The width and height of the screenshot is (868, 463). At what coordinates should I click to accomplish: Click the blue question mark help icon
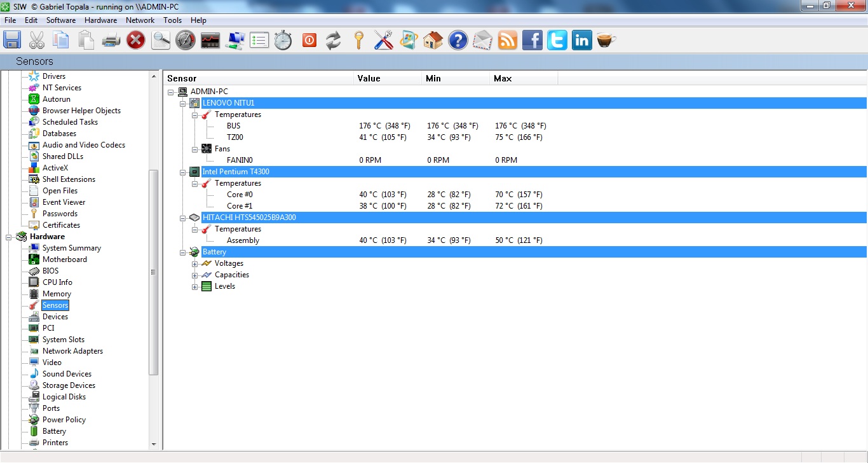pos(458,40)
